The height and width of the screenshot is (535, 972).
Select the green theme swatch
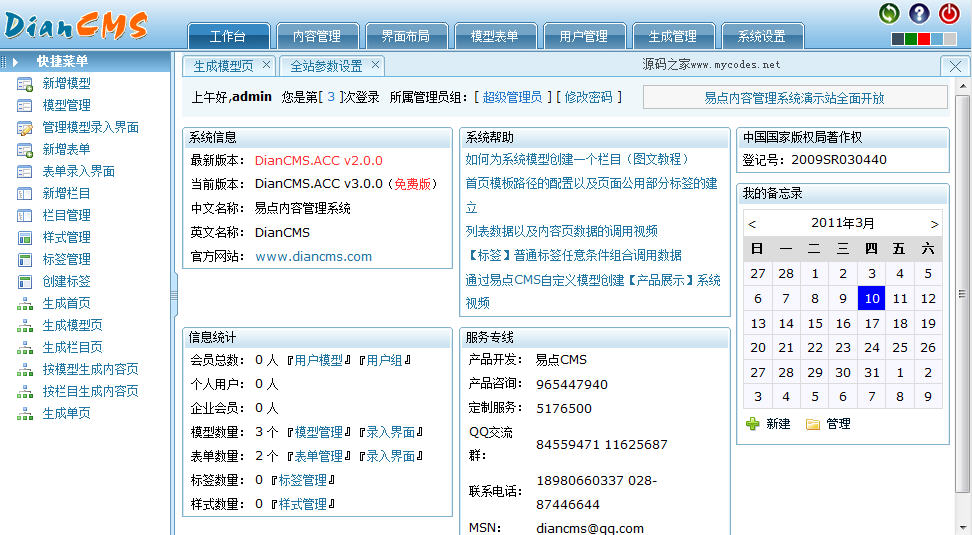[x=911, y=39]
